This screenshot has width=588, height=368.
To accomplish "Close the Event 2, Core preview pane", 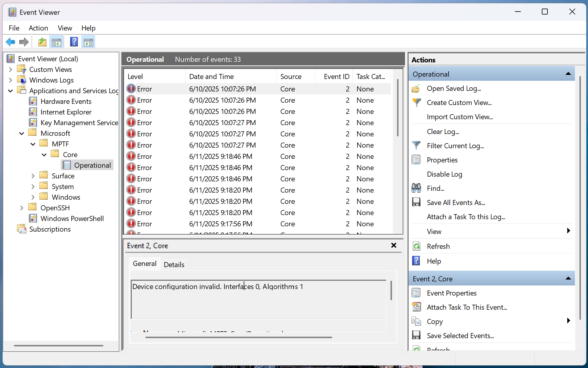I will pos(393,245).
